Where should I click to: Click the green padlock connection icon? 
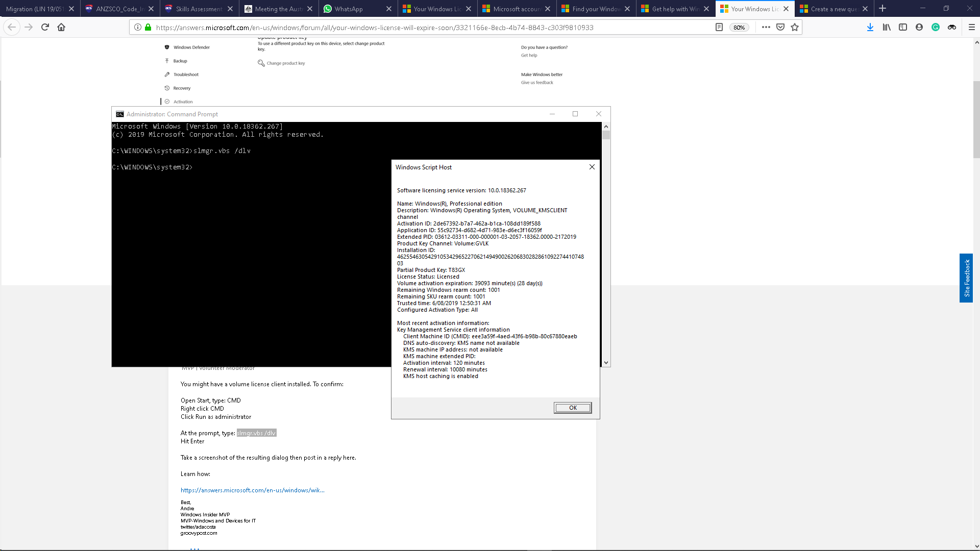(148, 27)
